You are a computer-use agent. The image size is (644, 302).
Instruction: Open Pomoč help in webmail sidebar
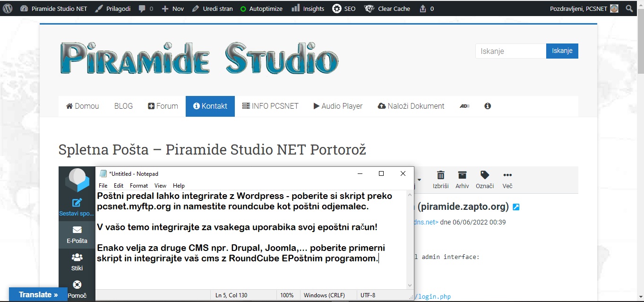(77, 289)
